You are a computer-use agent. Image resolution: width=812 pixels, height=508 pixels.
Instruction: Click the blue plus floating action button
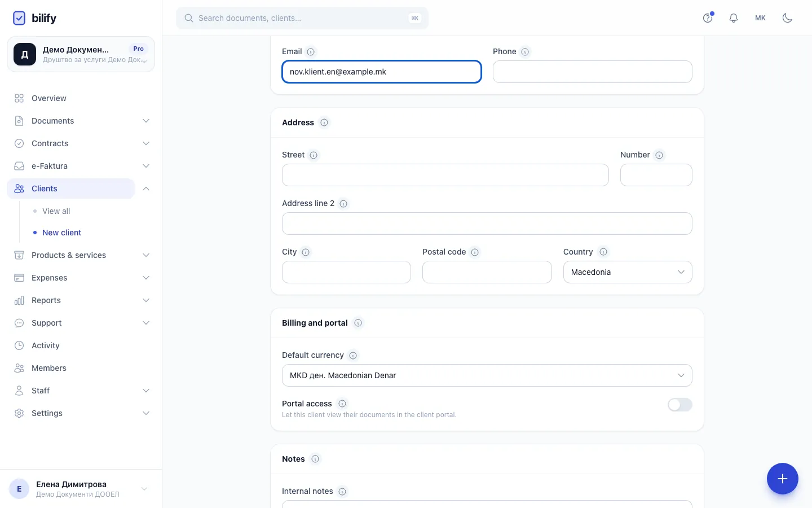783,479
